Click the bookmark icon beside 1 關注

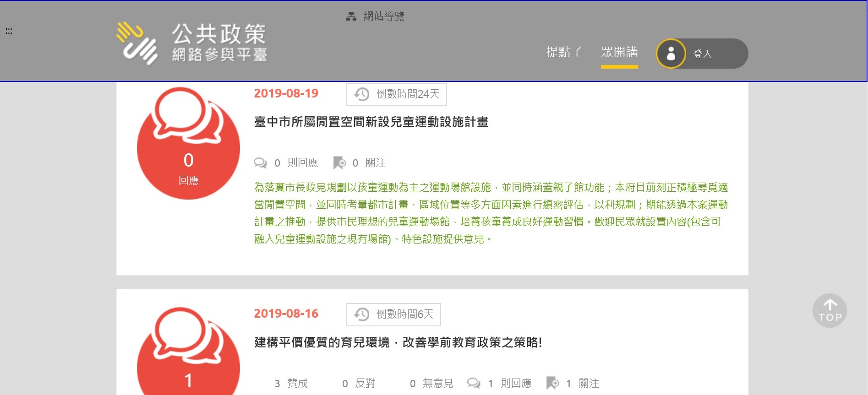(x=552, y=383)
